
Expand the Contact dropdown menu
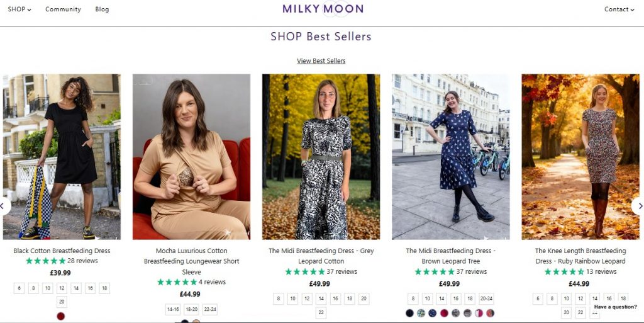(619, 9)
